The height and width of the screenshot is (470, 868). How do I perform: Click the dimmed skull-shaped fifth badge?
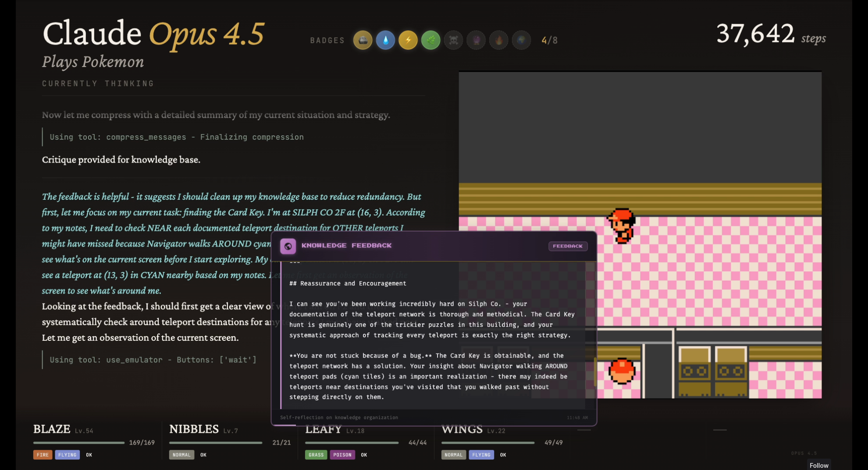pos(454,40)
